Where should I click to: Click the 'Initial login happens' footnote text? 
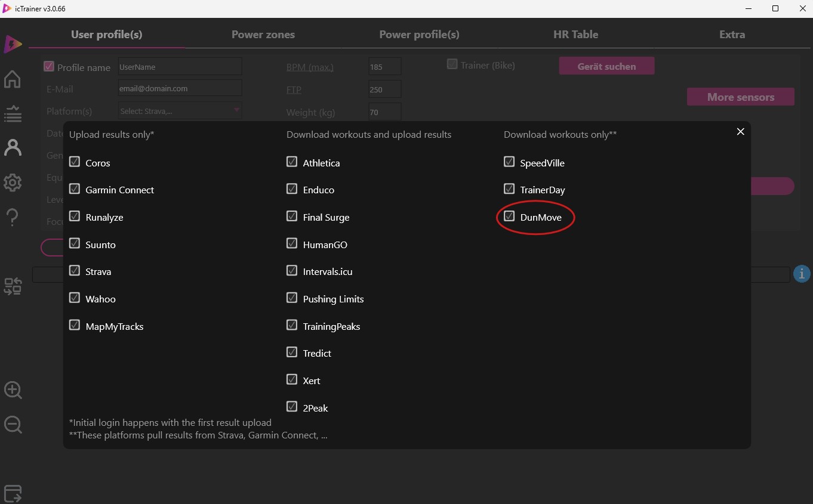(170, 422)
